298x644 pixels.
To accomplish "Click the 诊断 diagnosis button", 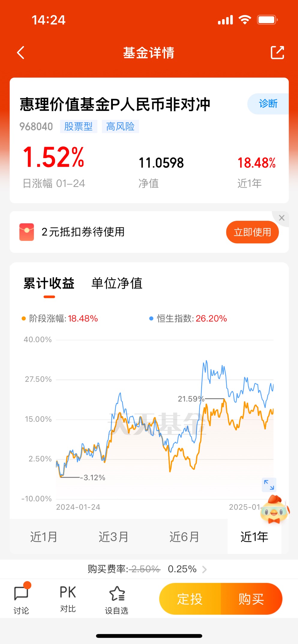I will [268, 104].
